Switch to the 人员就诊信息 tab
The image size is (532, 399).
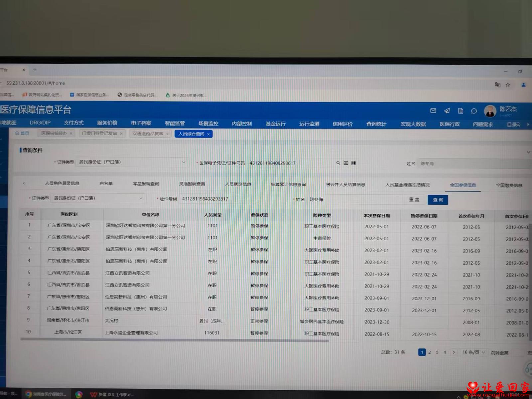click(x=238, y=184)
